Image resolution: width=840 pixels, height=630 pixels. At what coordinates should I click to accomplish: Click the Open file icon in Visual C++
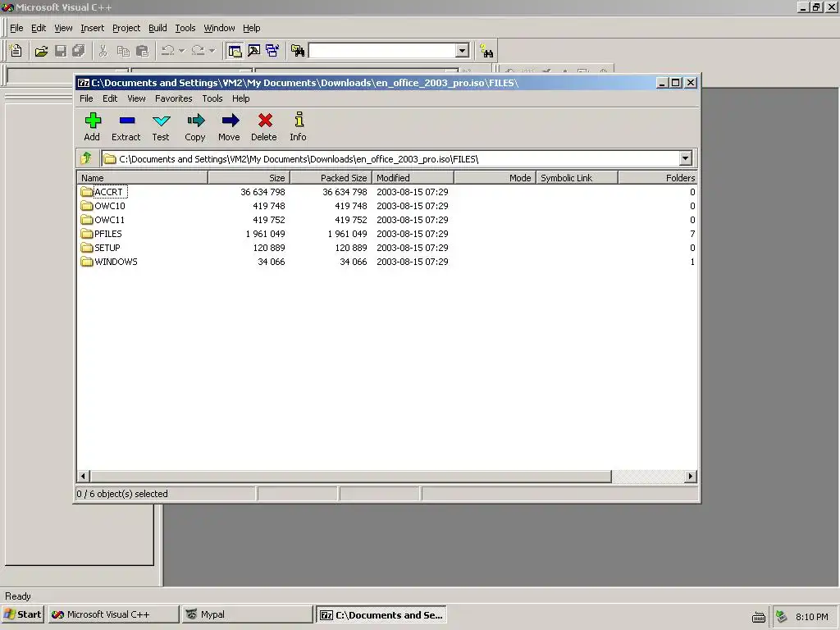click(x=41, y=51)
